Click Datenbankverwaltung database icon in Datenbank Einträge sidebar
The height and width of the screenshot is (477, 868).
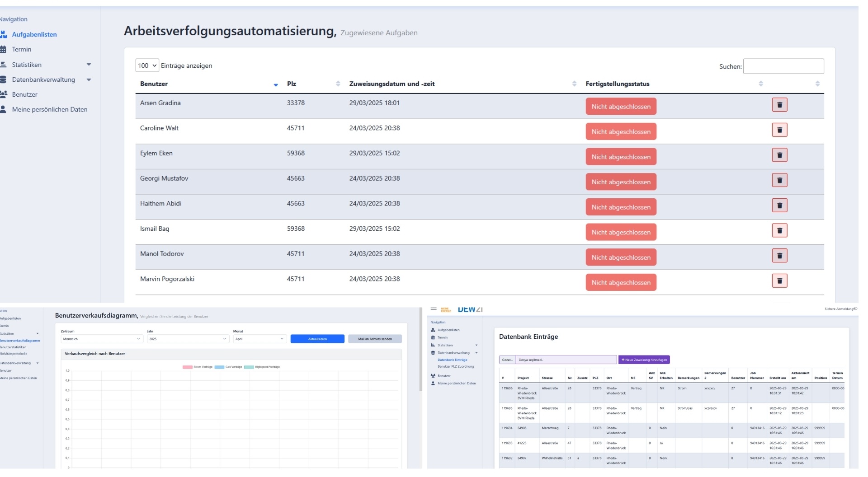(x=433, y=353)
